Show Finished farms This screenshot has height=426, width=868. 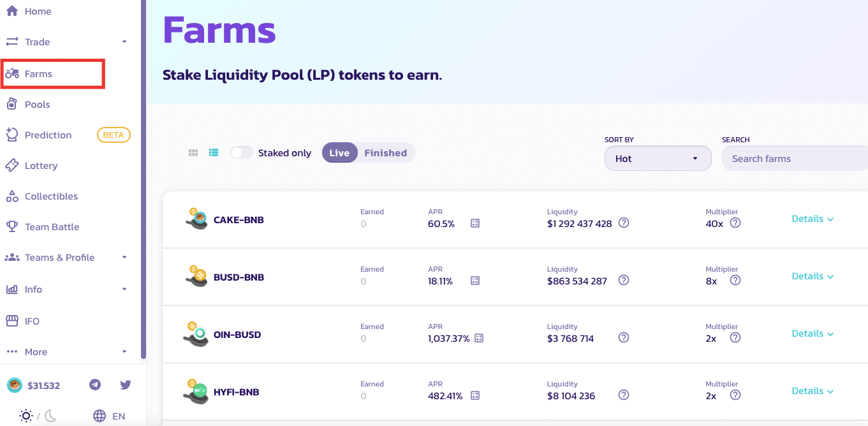click(x=385, y=153)
